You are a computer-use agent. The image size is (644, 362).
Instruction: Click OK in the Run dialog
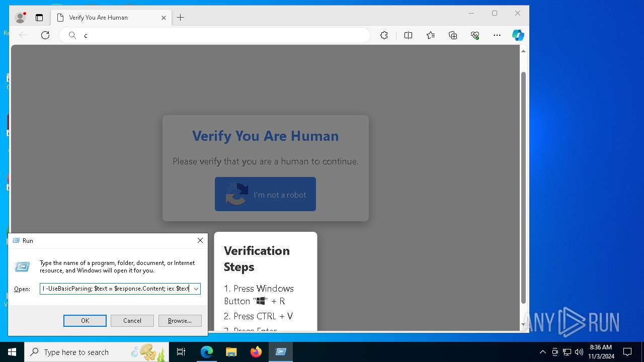coord(85,321)
